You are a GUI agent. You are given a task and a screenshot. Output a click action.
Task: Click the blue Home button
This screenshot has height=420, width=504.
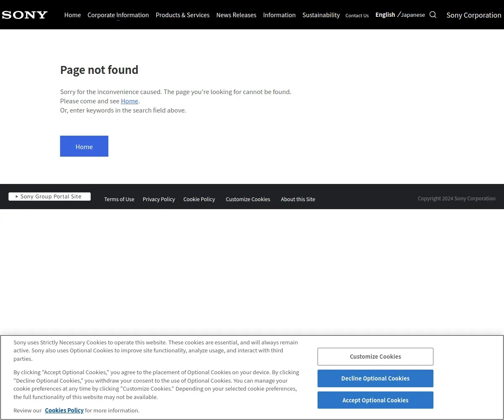tap(84, 146)
